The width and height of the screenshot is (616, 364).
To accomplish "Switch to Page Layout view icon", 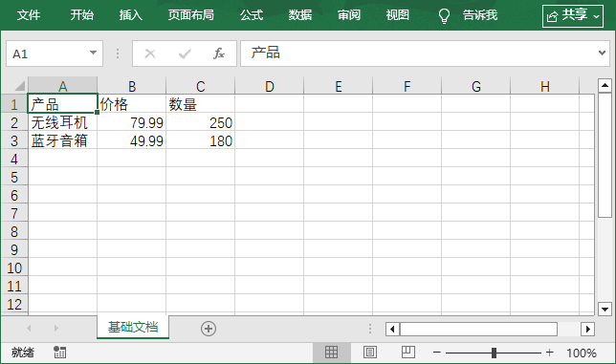I will (x=369, y=353).
